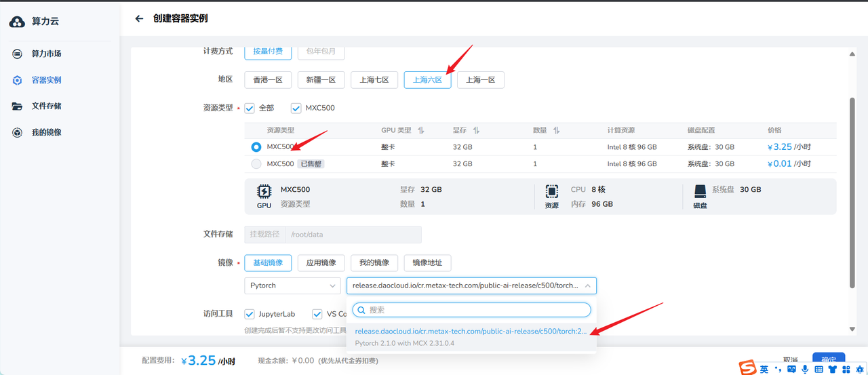Click the vertical scrollbar thumb on the form
Viewport: 868px width, 375px height.
coord(852,192)
